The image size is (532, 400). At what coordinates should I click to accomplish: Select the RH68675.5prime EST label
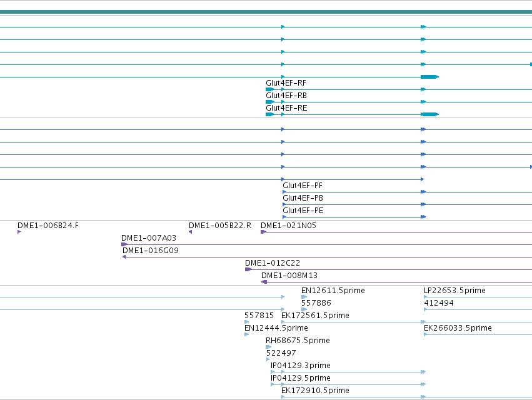pos(298,341)
